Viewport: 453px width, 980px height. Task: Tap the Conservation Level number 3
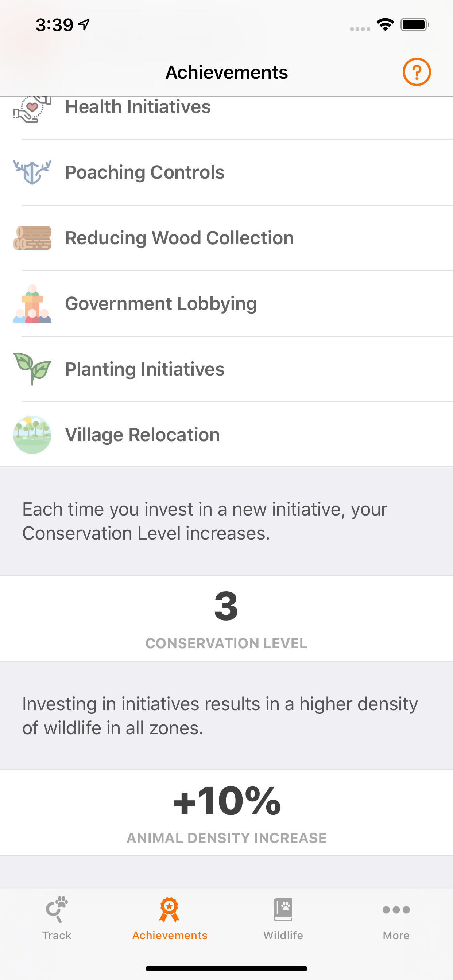(226, 606)
